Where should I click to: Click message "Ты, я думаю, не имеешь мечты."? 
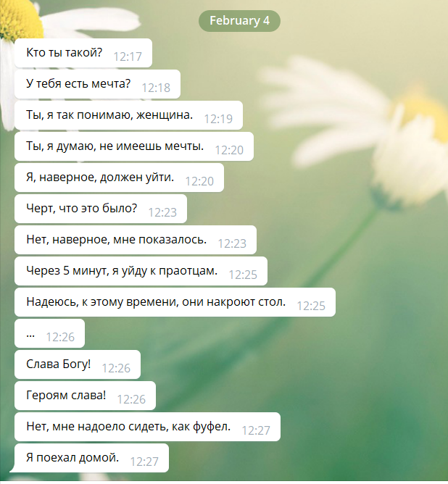tap(134, 146)
